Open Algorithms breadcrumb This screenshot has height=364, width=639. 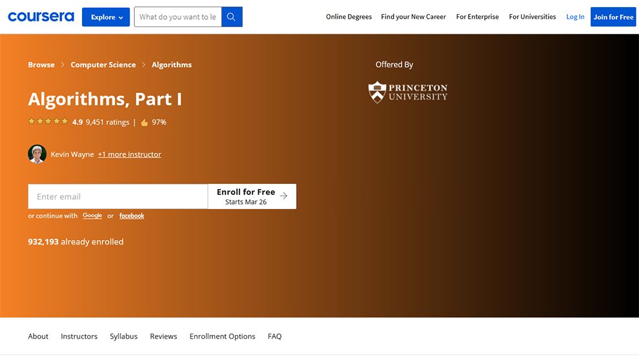tap(172, 65)
